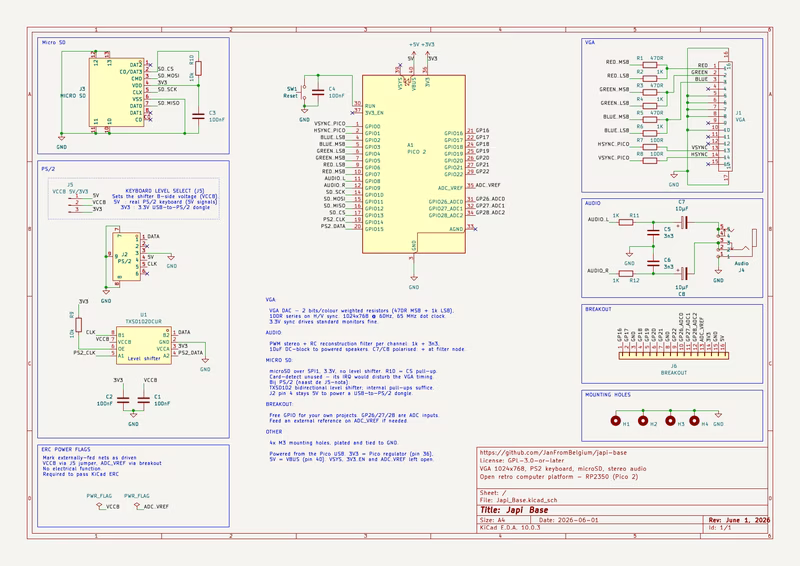The width and height of the screenshot is (800, 566).
Task: Click the 'ERC POWER FLAGS' heading
Action: [66, 450]
